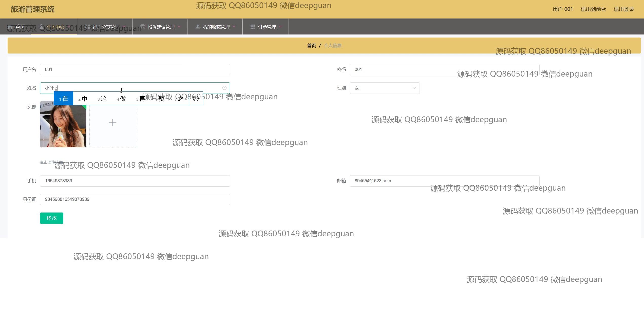Click the 用户分享管理 menu icon
Viewport: 644px width, 318px height.
click(x=87, y=27)
